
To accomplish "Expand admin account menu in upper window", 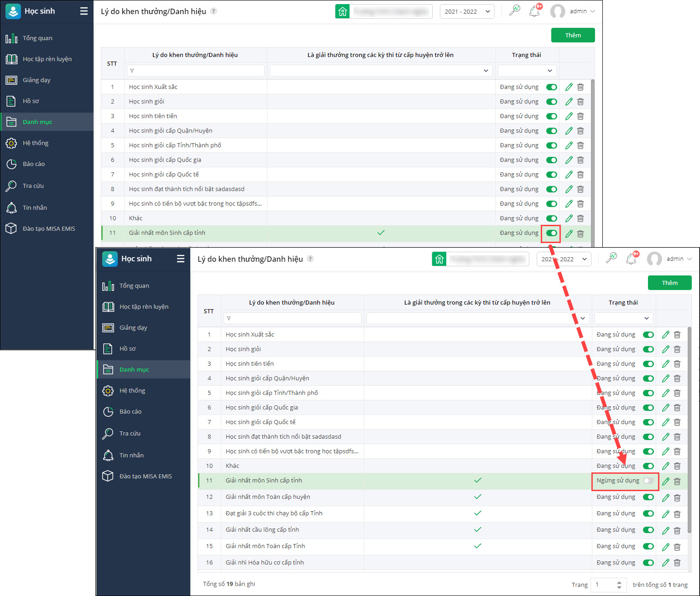I will coord(573,11).
